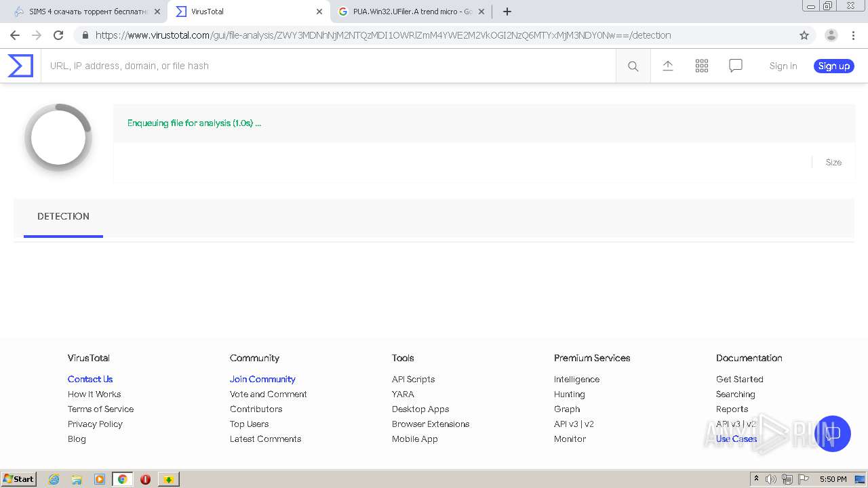Viewport: 868px width, 488px height.
Task: Open API Scripts link
Action: pyautogui.click(x=413, y=380)
